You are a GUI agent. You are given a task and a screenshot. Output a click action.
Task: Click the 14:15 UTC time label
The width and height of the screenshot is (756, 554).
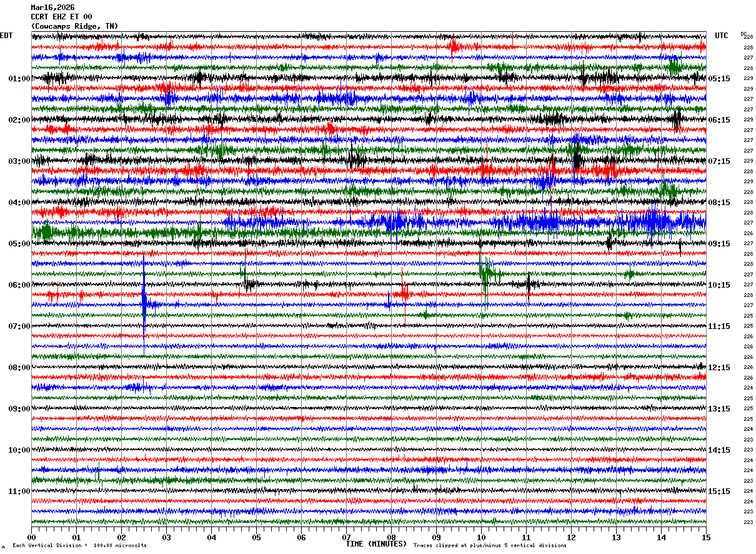tap(719, 450)
